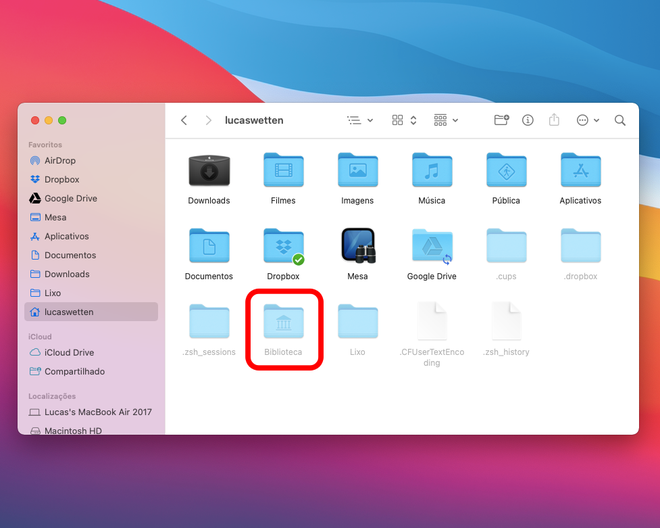Select the Documentos folder in file grid

pos(209,246)
